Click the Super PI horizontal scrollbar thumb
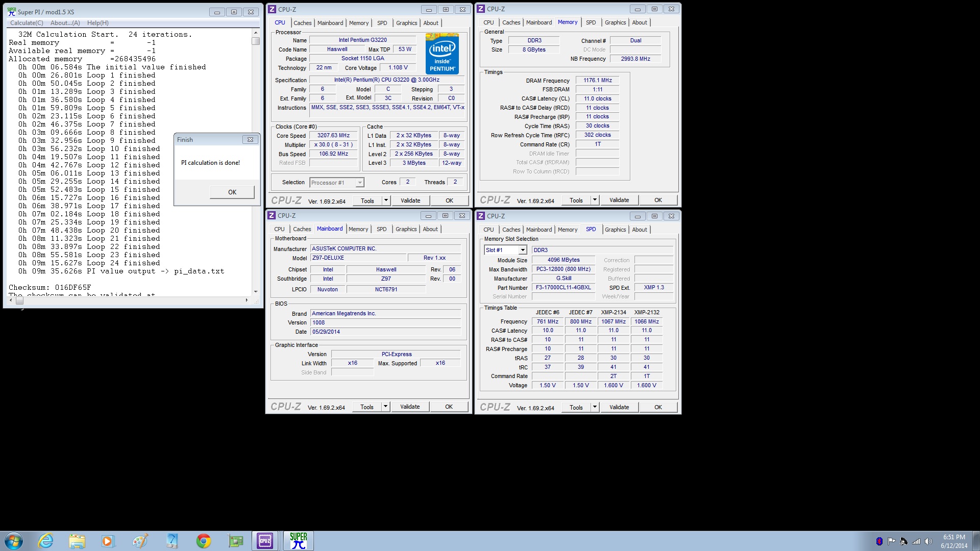Image resolution: width=980 pixels, height=551 pixels. pos(19,300)
